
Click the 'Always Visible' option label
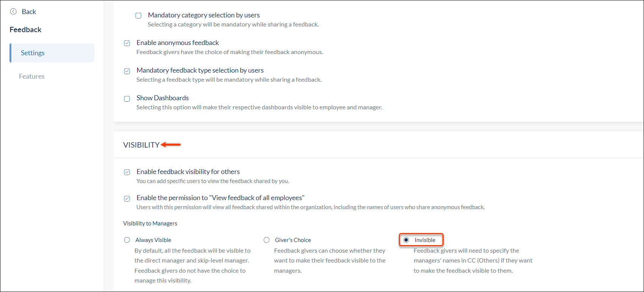153,240
